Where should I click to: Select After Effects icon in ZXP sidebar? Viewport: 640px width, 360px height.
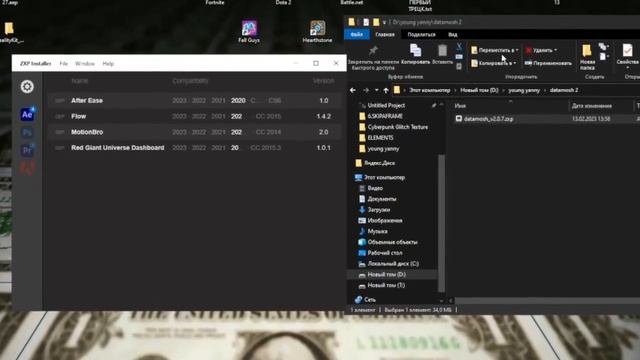[x=27, y=114]
